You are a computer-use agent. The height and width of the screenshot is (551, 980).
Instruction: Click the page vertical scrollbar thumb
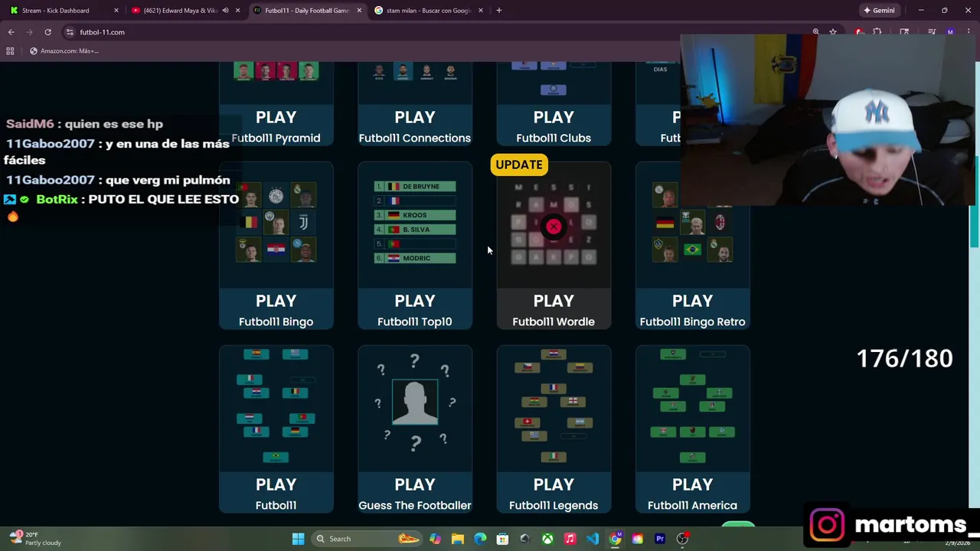(975, 203)
